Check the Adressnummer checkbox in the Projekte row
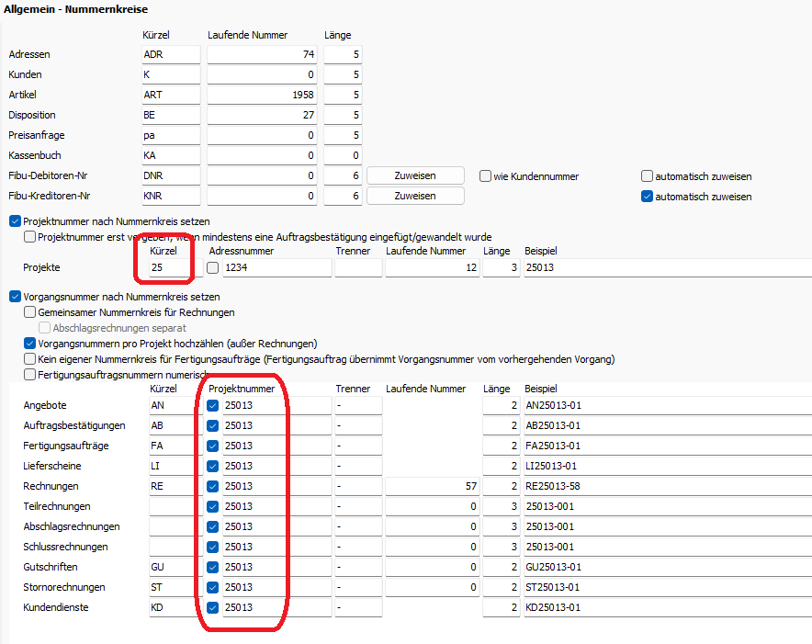The width and height of the screenshot is (812, 644). (213, 268)
